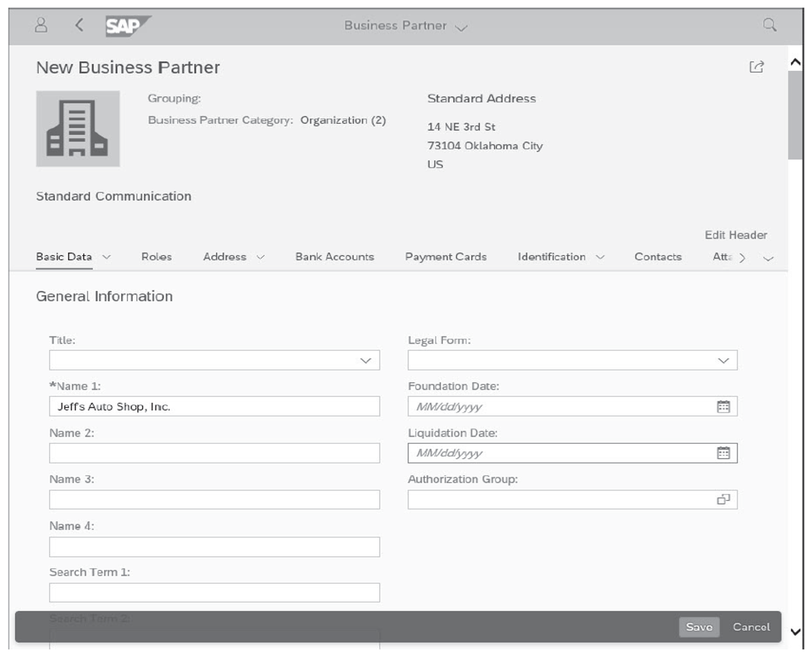The image size is (812, 654).
Task: Open search with the magnifier icon
Action: [769, 25]
